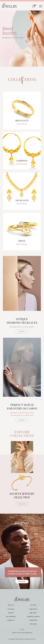Viewport: 44px width, 644px height.
Task: Open the our story footer link
Action: (x=11, y=609)
